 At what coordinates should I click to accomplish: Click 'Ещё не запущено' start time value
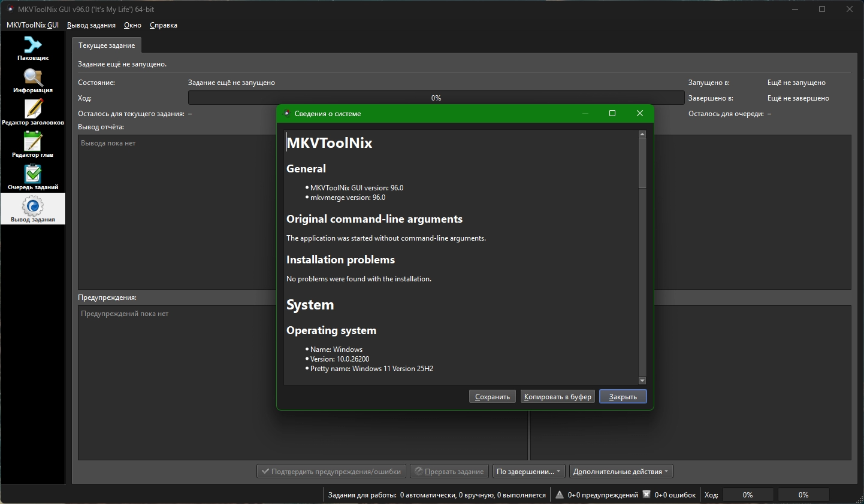[796, 83]
